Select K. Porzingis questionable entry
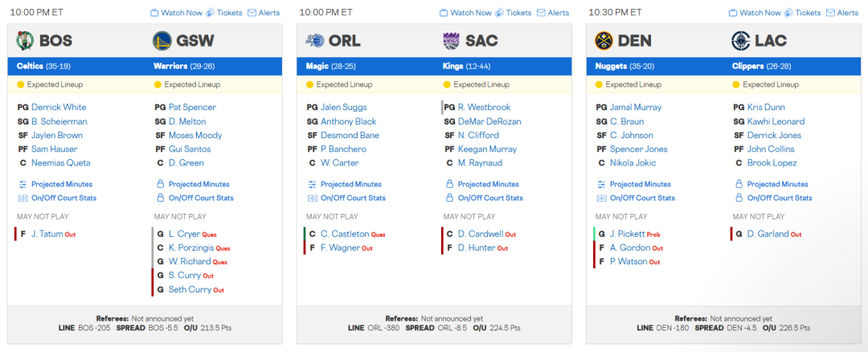The height and width of the screenshot is (352, 868). [190, 248]
